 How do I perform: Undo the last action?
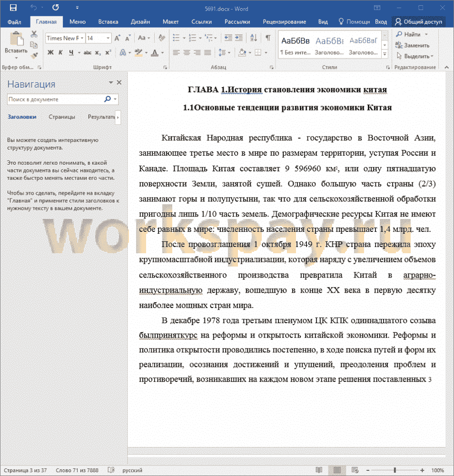click(33, 8)
